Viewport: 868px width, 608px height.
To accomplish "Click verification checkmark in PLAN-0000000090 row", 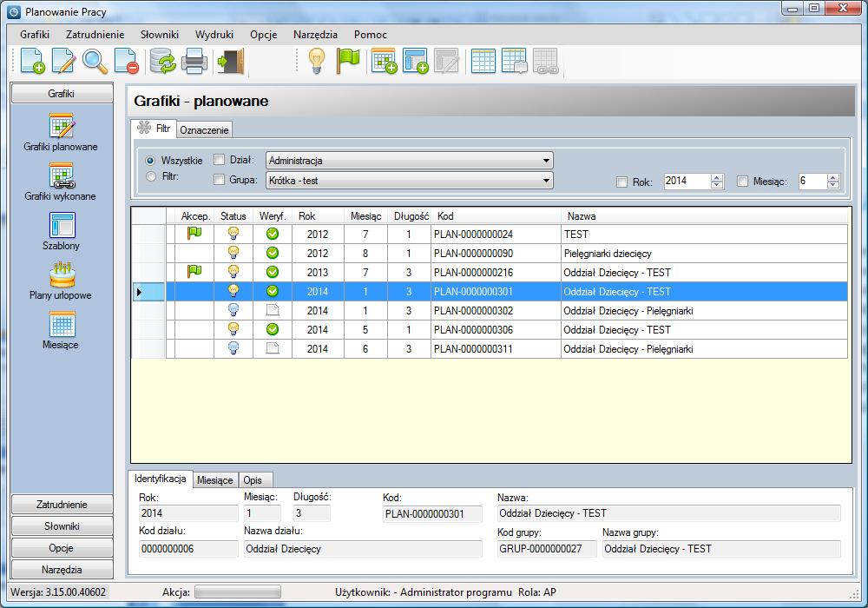I will tap(273, 253).
